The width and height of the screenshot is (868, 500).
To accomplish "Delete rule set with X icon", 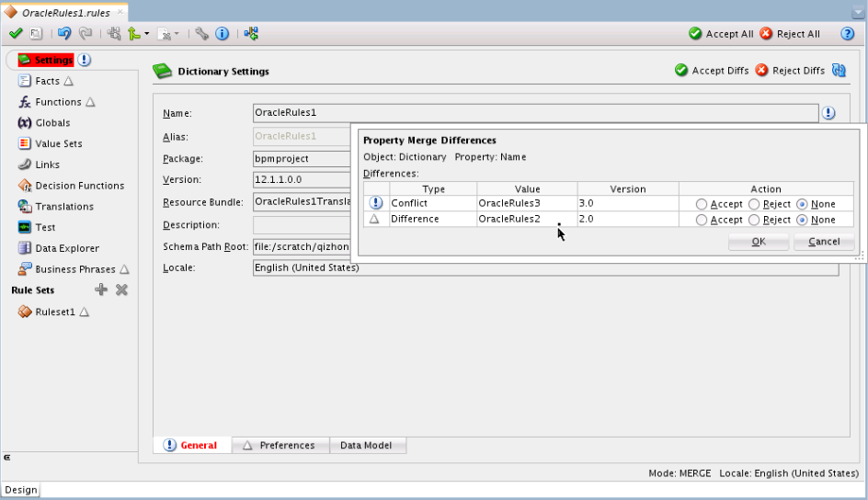I will [121, 290].
